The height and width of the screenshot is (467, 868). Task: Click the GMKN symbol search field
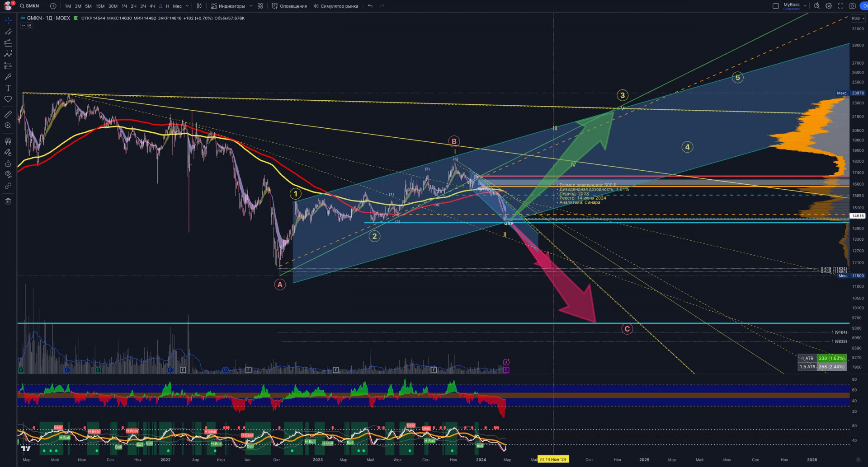[x=30, y=6]
